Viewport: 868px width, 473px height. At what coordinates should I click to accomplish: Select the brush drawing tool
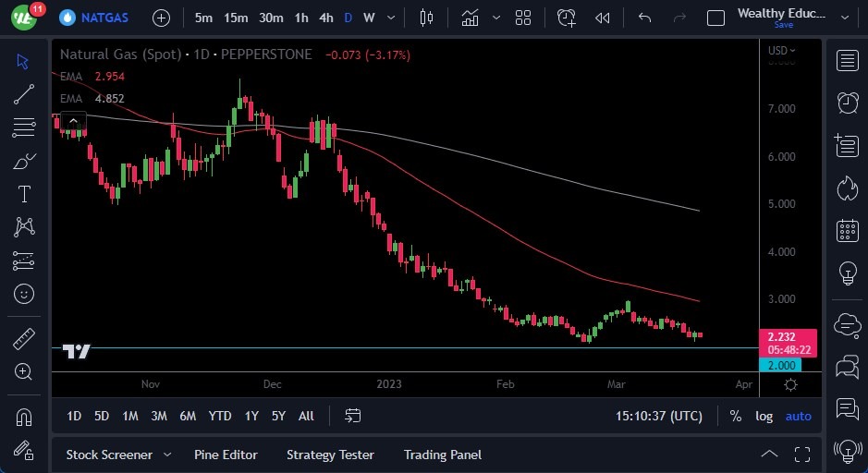[24, 161]
